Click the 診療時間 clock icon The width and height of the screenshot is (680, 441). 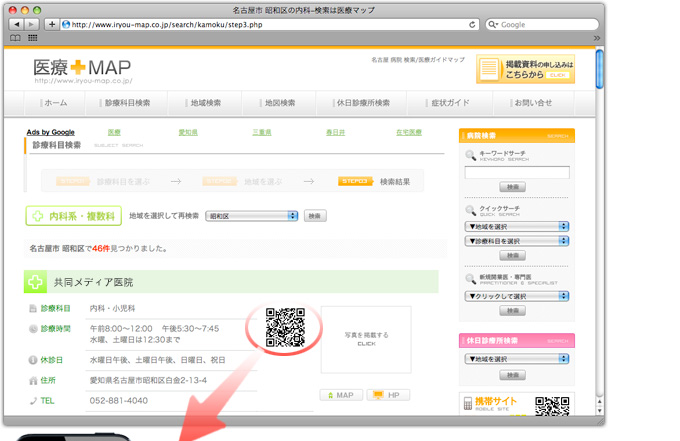33,329
